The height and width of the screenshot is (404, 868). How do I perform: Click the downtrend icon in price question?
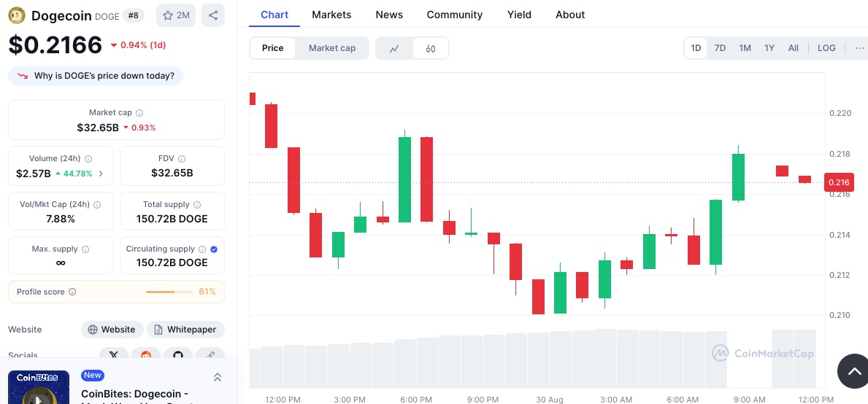23,76
